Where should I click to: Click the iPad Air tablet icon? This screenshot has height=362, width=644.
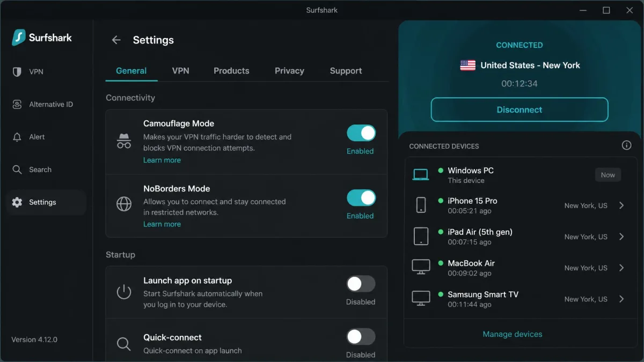click(x=421, y=237)
